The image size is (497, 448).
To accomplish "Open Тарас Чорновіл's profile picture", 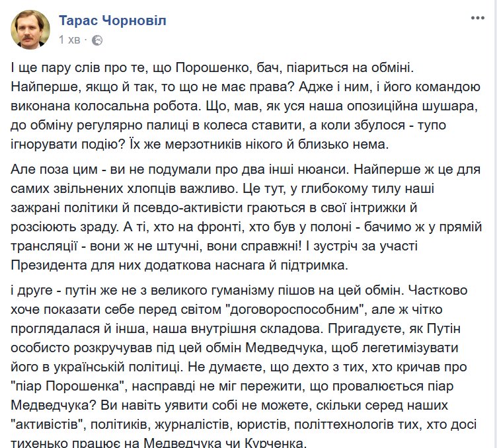I will click(30, 29).
